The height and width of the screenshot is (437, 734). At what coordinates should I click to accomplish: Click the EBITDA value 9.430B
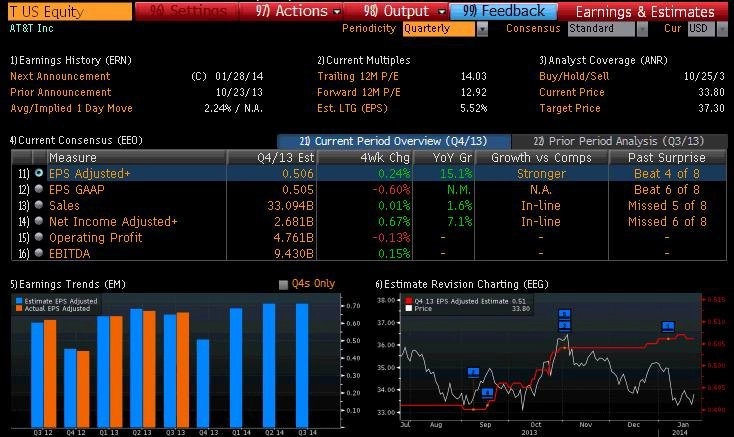coord(294,254)
